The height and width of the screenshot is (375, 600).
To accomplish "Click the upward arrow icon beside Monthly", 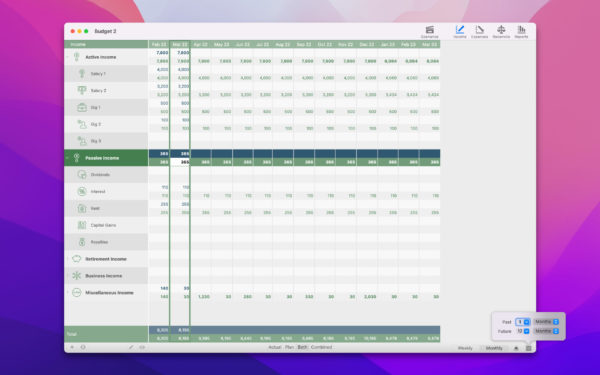I will (516, 348).
